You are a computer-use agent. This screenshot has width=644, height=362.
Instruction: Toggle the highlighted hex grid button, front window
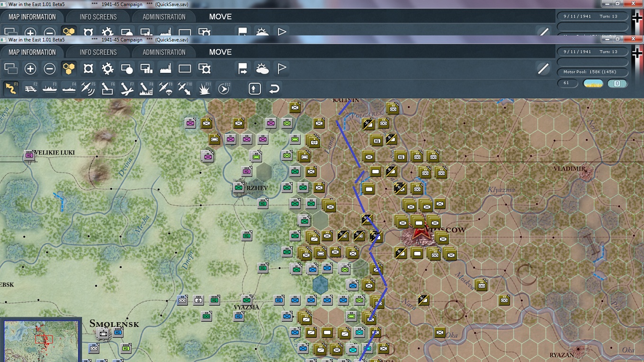[x=69, y=69]
